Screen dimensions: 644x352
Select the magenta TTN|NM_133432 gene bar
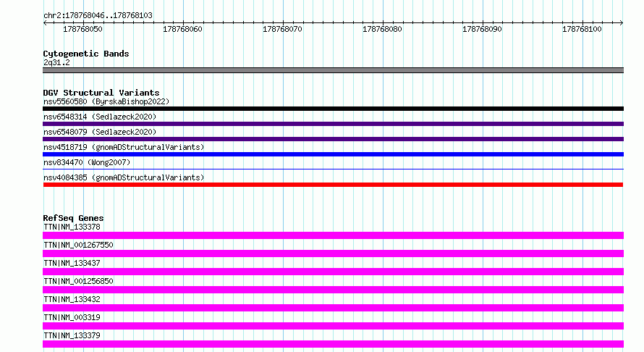pos(333,308)
